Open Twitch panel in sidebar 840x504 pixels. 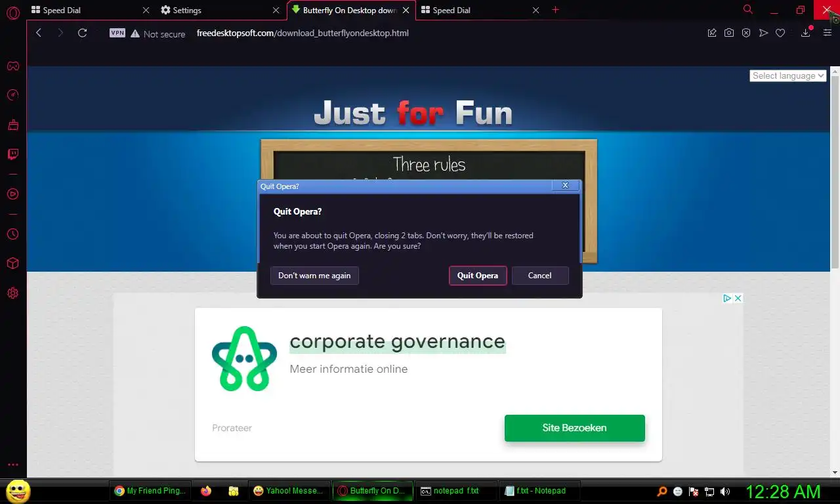click(x=12, y=154)
